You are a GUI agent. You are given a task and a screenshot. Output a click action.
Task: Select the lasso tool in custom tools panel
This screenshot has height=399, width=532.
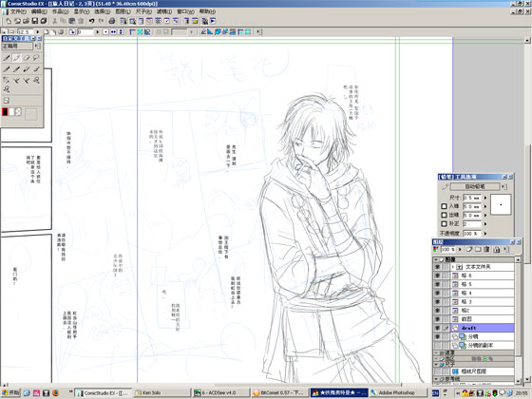(x=36, y=58)
